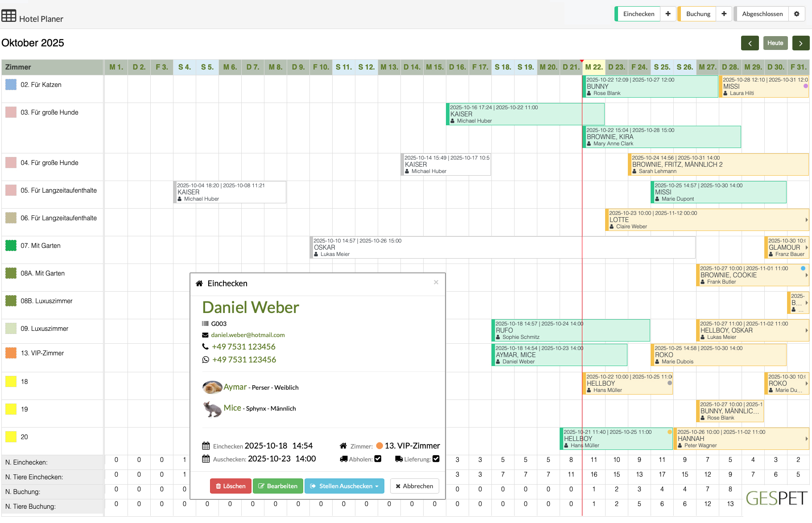Click the orange swatch for VIP-Zimmer room
812x523 pixels.
[x=379, y=445]
